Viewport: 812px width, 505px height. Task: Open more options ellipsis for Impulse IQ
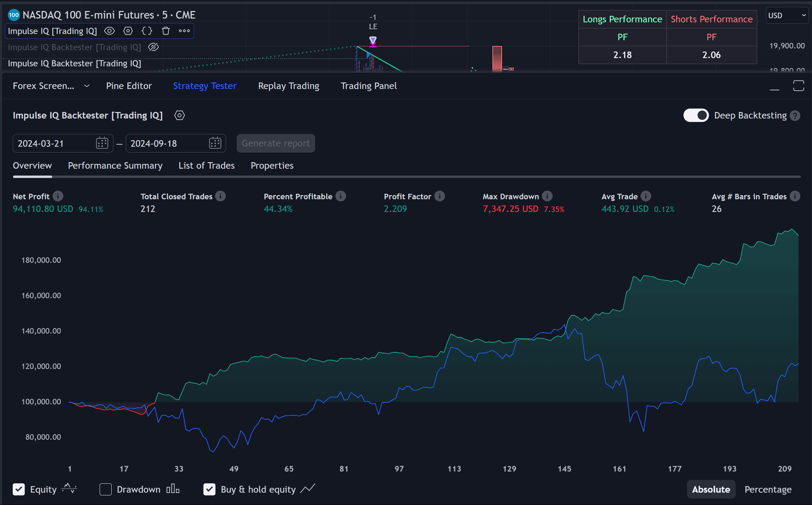tap(184, 31)
